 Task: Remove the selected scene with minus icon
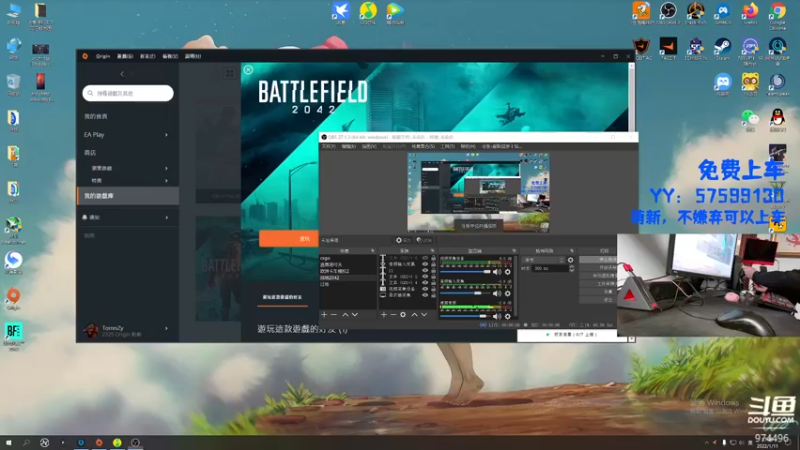[x=334, y=314]
